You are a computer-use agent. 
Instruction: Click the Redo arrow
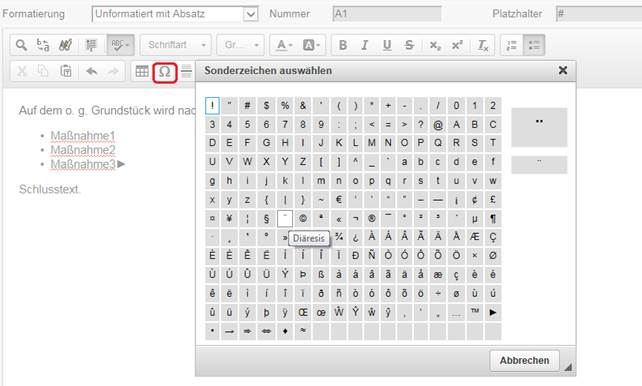[x=113, y=72]
